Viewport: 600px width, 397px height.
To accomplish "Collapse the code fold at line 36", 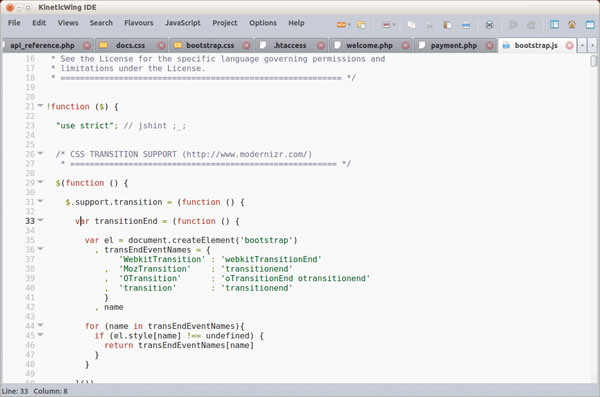I will coord(40,249).
